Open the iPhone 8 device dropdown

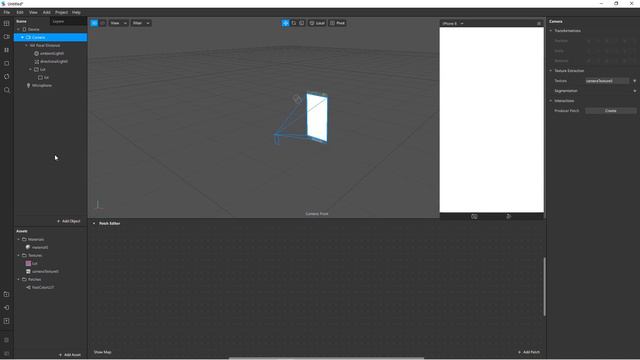click(453, 23)
